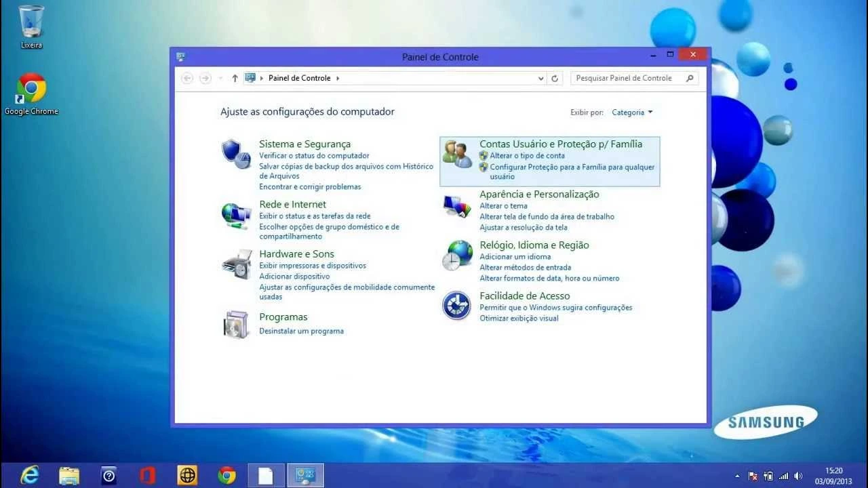The image size is (868, 488).
Task: Click the Sistema e Segurança shield icon
Action: tap(236, 154)
